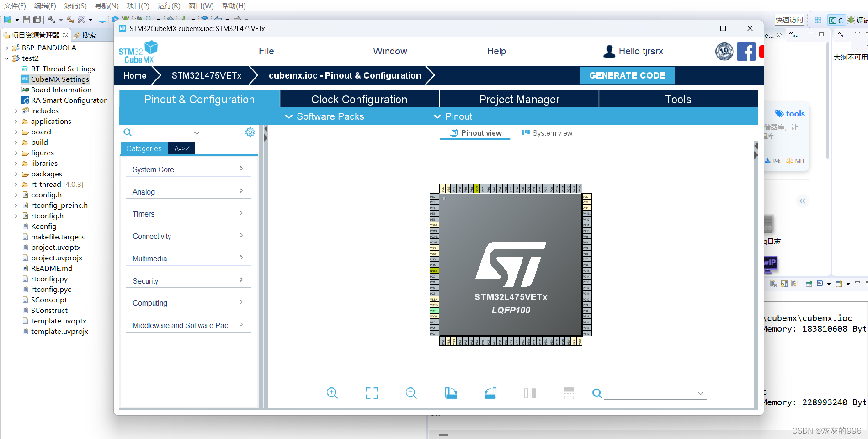868x439 pixels.
Task: Open CubeMX user account Hello tjrsrx
Action: (633, 51)
